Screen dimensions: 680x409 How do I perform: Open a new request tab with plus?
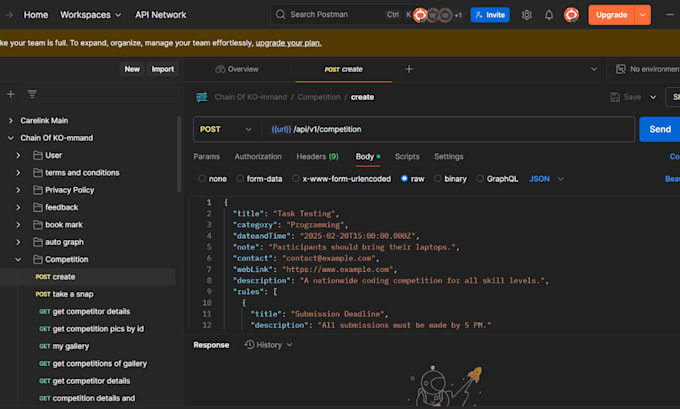[x=409, y=69]
